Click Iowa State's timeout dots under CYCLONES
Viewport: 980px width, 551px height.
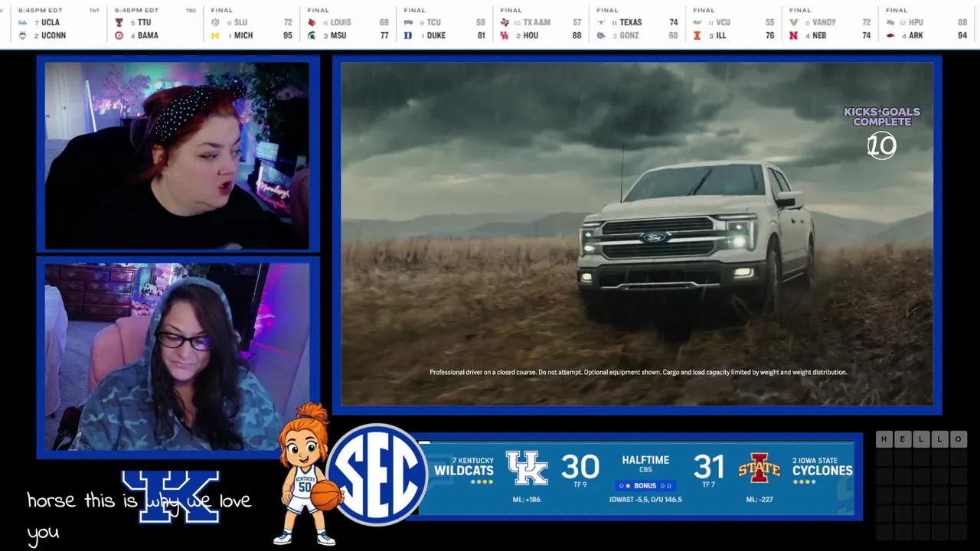click(805, 482)
